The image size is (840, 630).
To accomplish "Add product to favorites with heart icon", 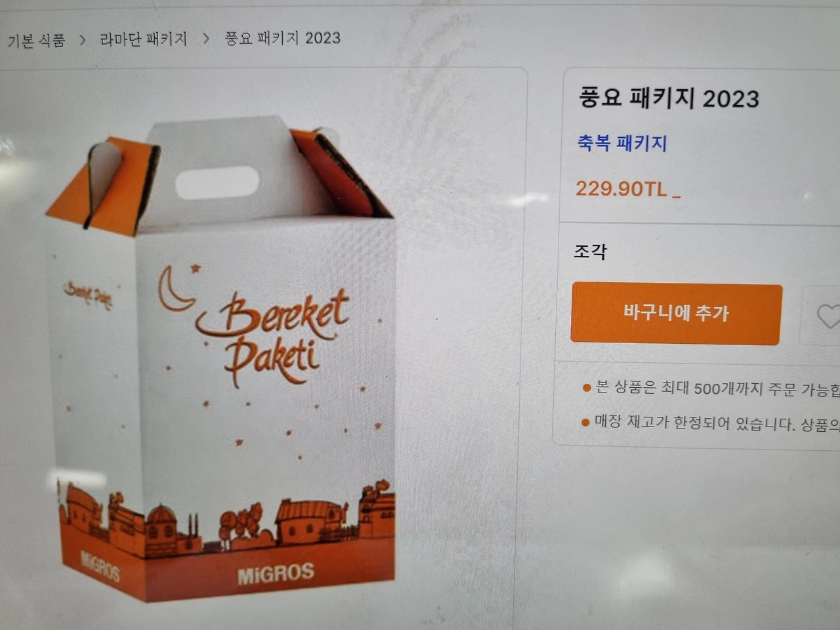I will coord(827,316).
